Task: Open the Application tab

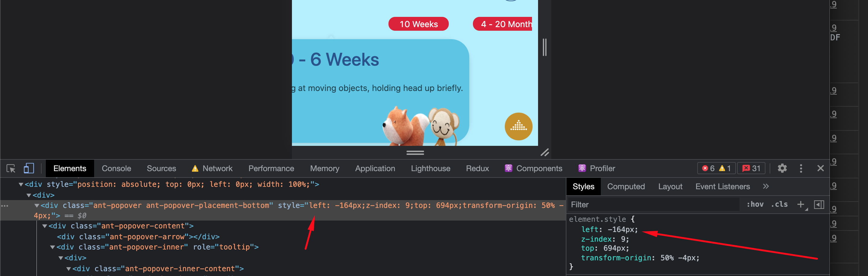Action: [375, 168]
